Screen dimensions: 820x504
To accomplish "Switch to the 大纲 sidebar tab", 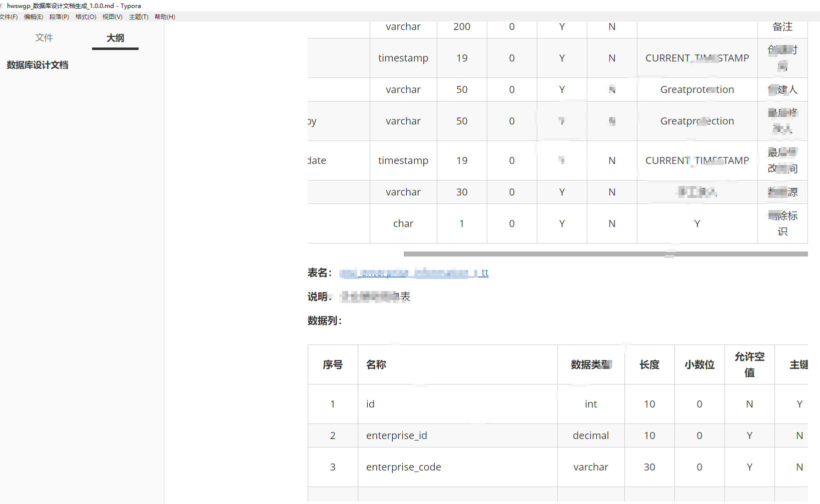I will (115, 38).
